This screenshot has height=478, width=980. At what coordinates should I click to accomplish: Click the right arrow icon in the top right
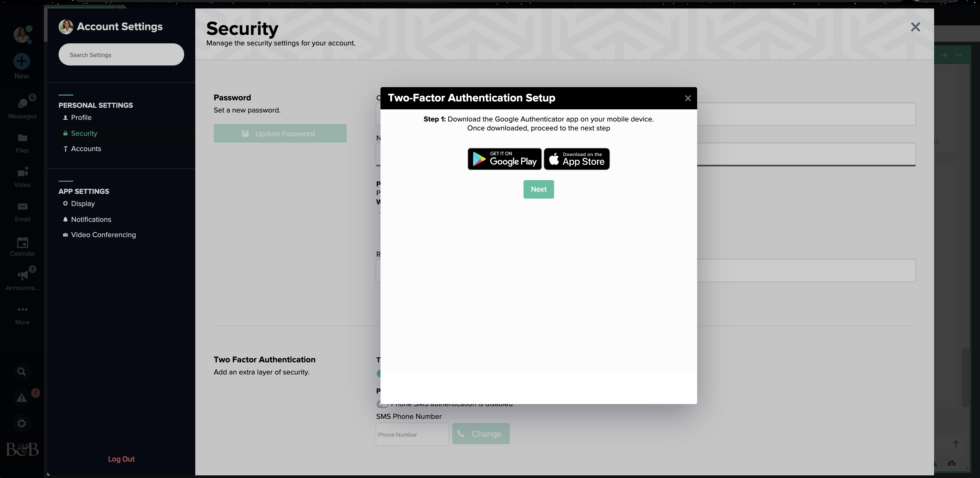click(944, 55)
